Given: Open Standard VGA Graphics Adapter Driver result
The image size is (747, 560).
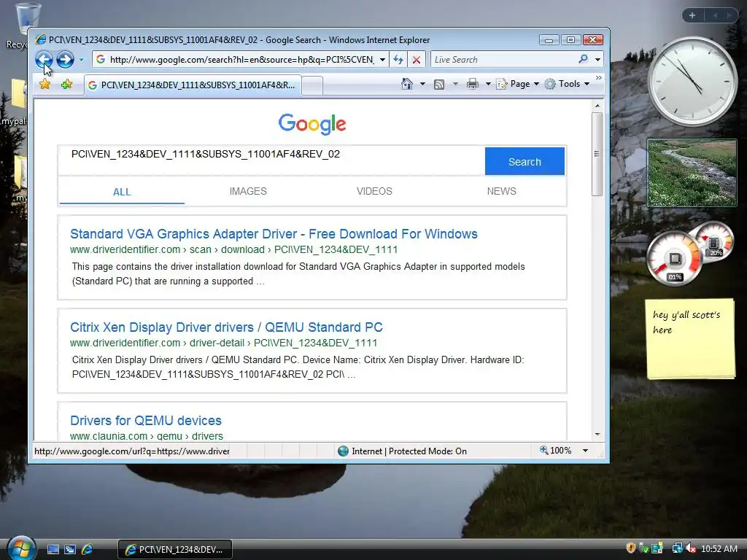Looking at the screenshot, I should pyautogui.click(x=274, y=234).
